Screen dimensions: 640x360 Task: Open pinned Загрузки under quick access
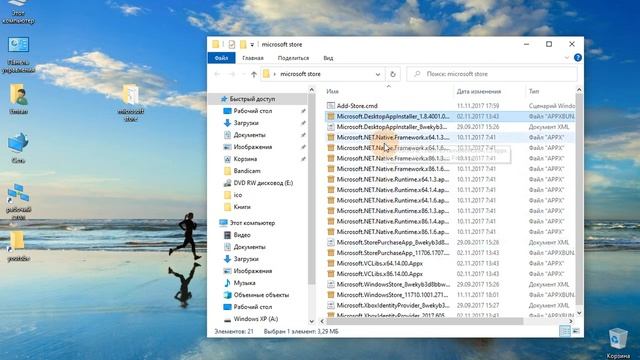coord(246,123)
